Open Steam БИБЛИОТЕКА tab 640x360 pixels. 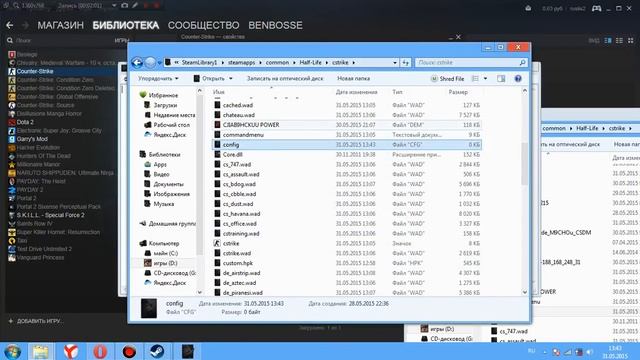coord(126,25)
